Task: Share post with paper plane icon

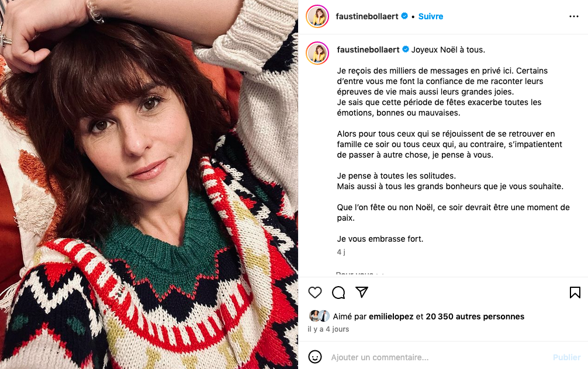Action: point(361,292)
